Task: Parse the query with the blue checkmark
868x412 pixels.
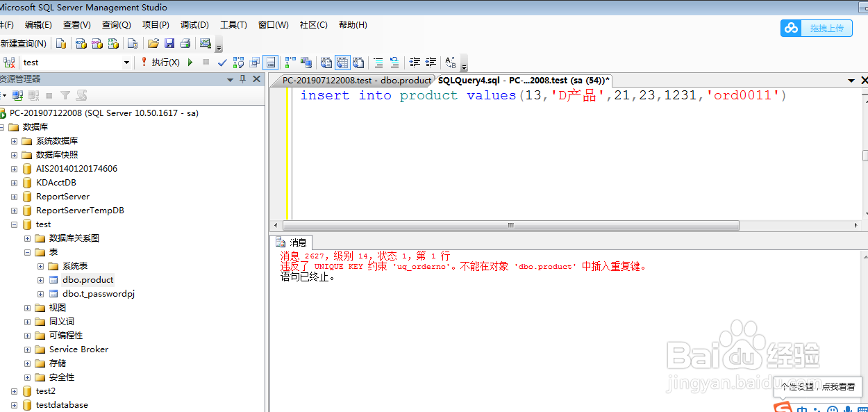Action: (x=222, y=63)
